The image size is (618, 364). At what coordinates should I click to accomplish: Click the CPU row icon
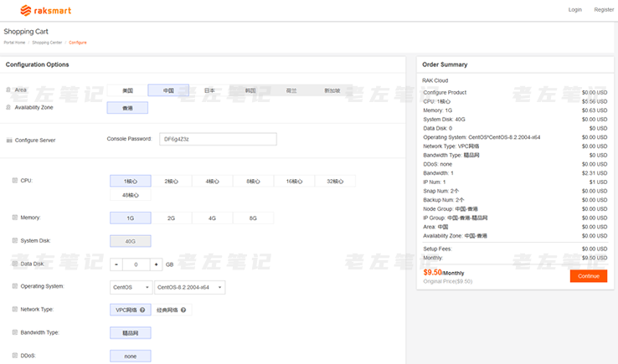coord(14,181)
